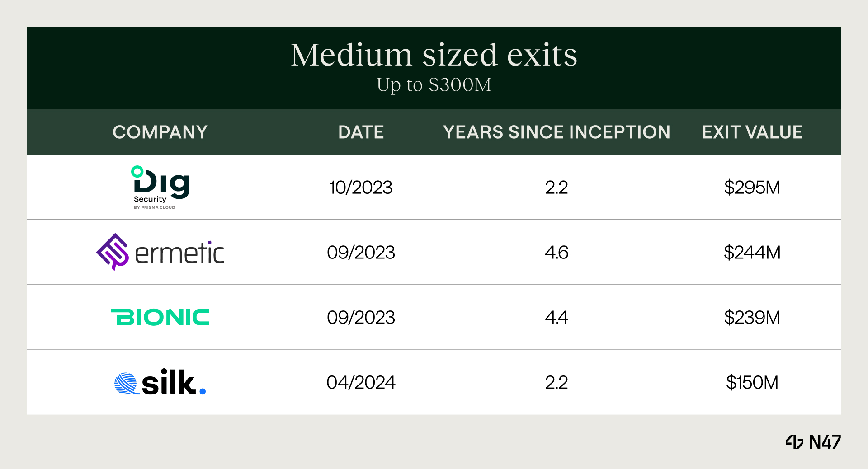Click the Silk yarn ball icon
868x469 pixels.
click(126, 384)
